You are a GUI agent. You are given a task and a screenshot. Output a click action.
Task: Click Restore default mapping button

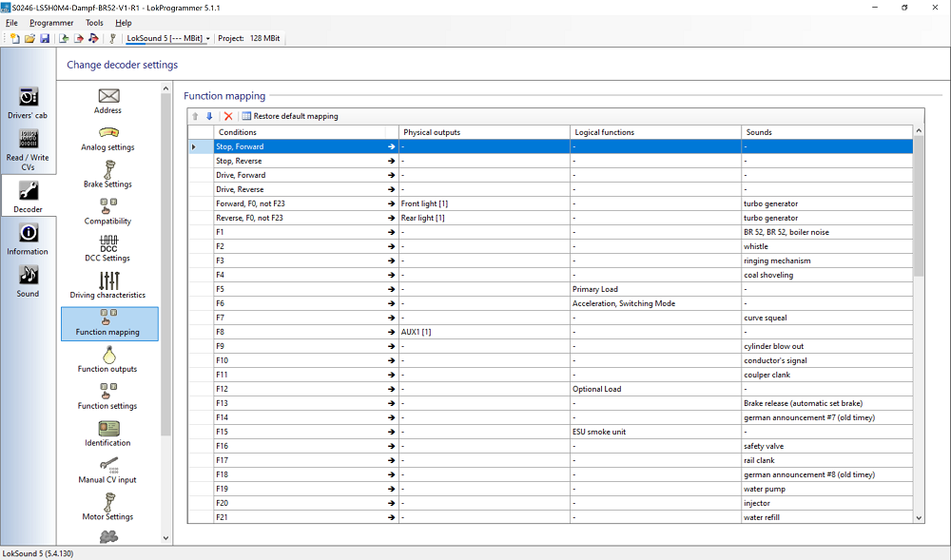tap(289, 116)
